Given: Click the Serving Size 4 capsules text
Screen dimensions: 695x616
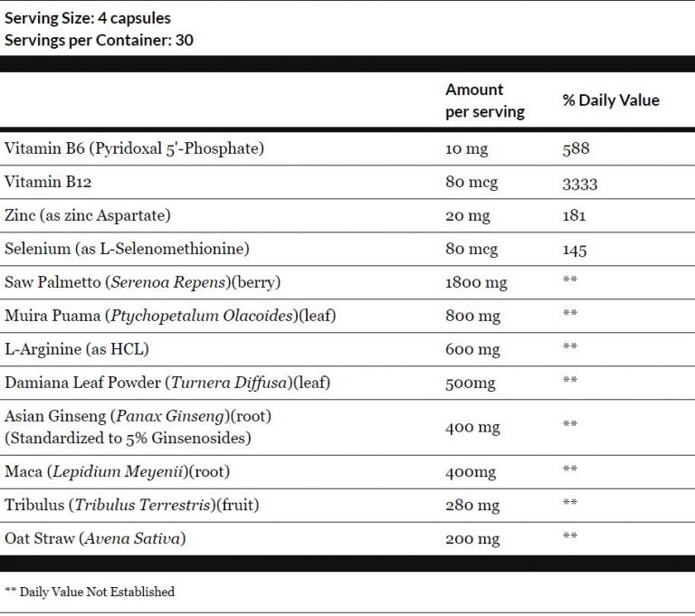Looking at the screenshot, I should coord(87,18).
